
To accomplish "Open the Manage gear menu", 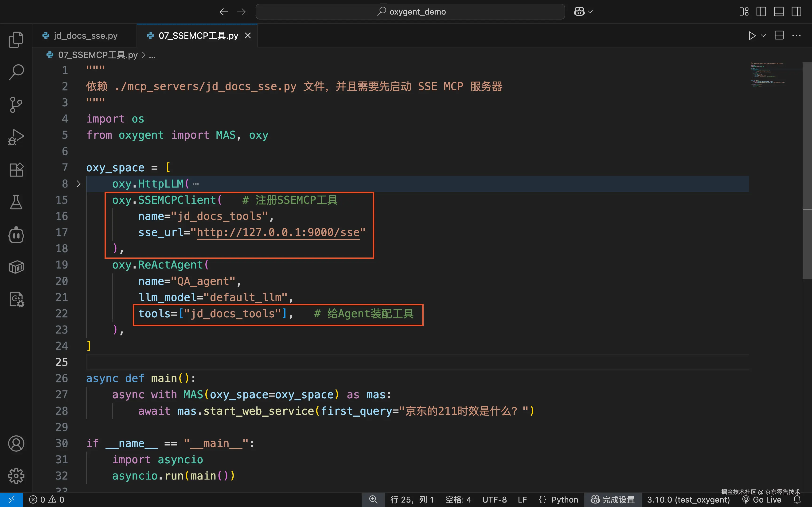I will (16, 476).
